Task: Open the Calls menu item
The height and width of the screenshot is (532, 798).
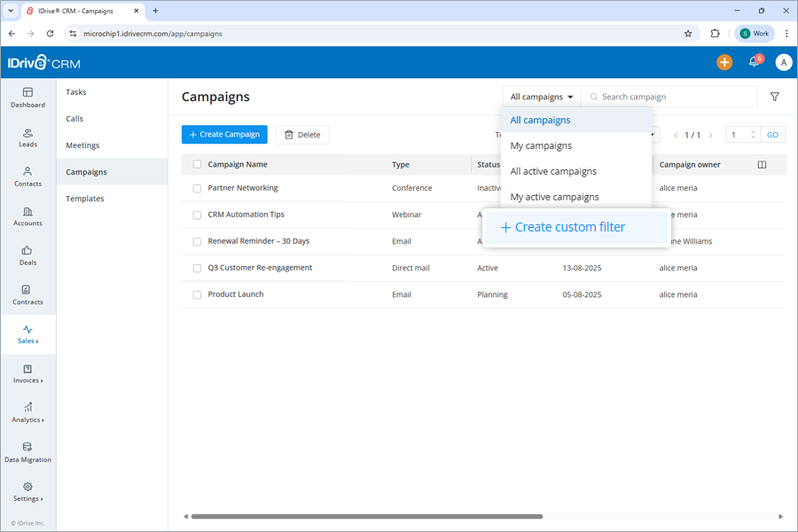Action: point(75,118)
